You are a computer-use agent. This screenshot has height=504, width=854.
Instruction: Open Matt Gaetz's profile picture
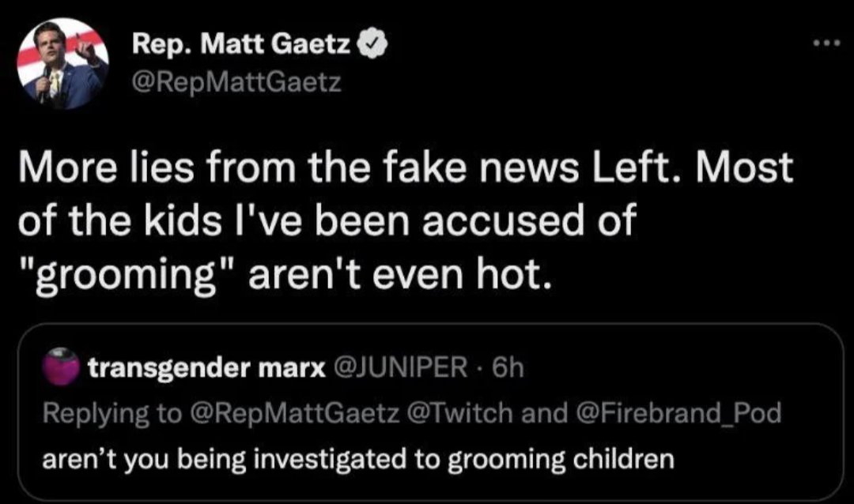pyautogui.click(x=62, y=64)
